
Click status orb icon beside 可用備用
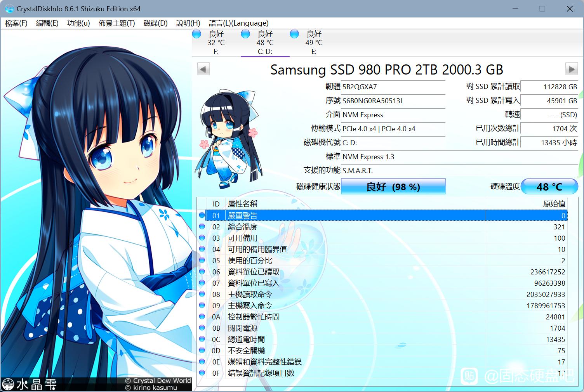point(202,238)
